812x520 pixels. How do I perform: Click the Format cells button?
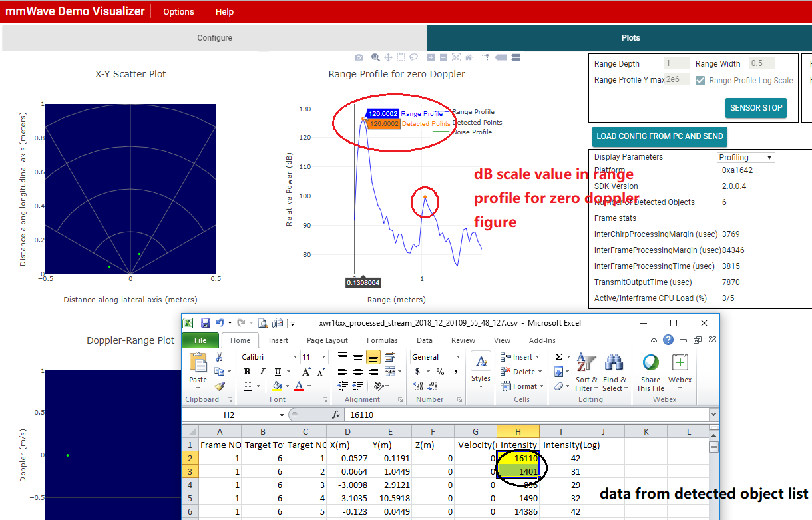pos(522,386)
